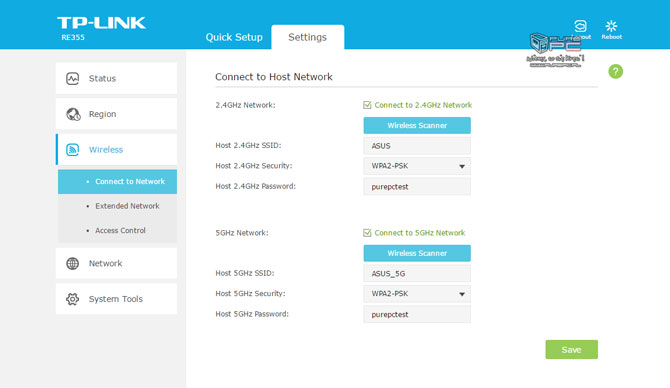
Task: Open the Network menu item
Action: pos(116,263)
